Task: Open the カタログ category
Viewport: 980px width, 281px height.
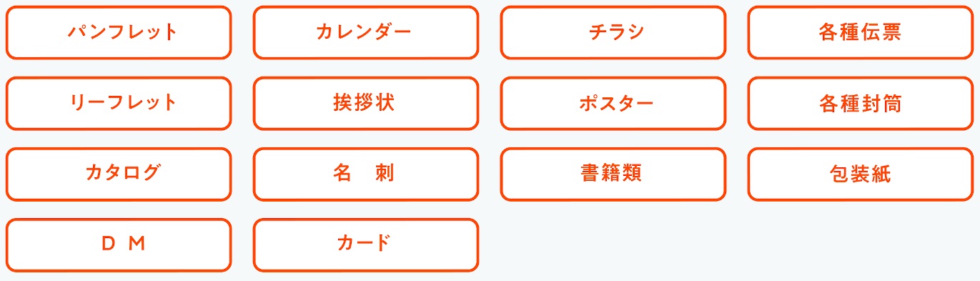Action: 119,174
